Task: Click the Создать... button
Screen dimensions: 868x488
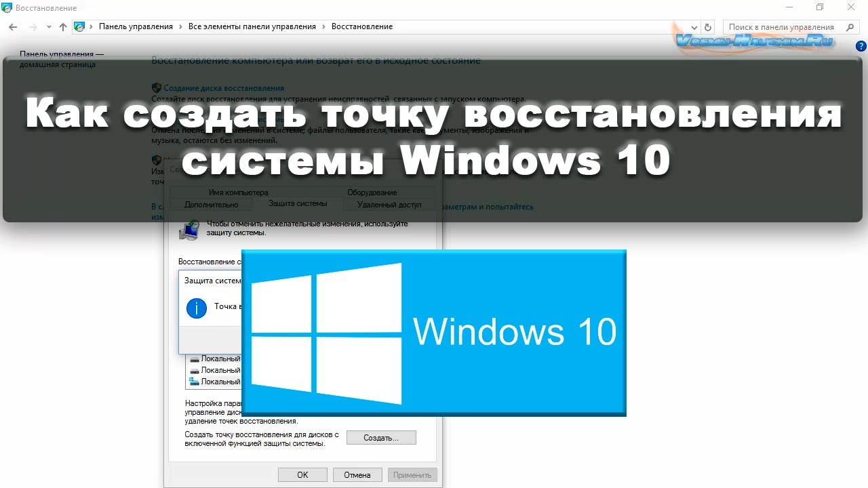Action: (x=381, y=438)
